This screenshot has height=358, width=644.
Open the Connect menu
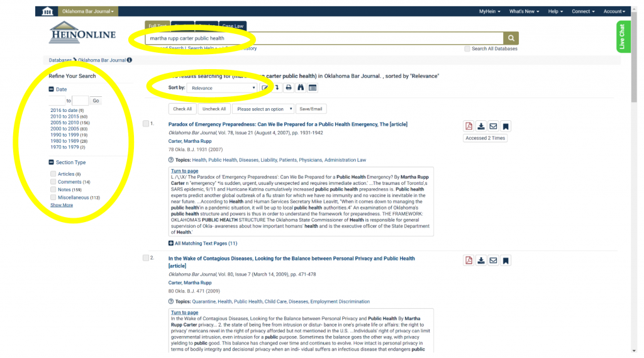click(583, 11)
